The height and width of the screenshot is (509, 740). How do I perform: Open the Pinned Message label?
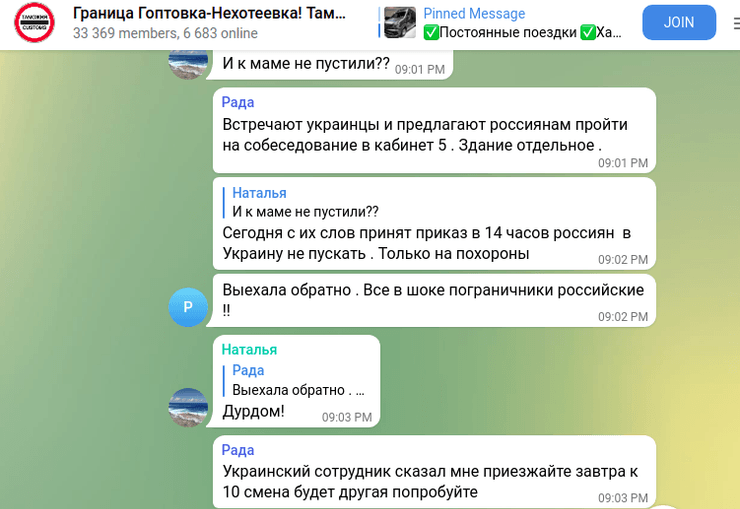point(474,13)
